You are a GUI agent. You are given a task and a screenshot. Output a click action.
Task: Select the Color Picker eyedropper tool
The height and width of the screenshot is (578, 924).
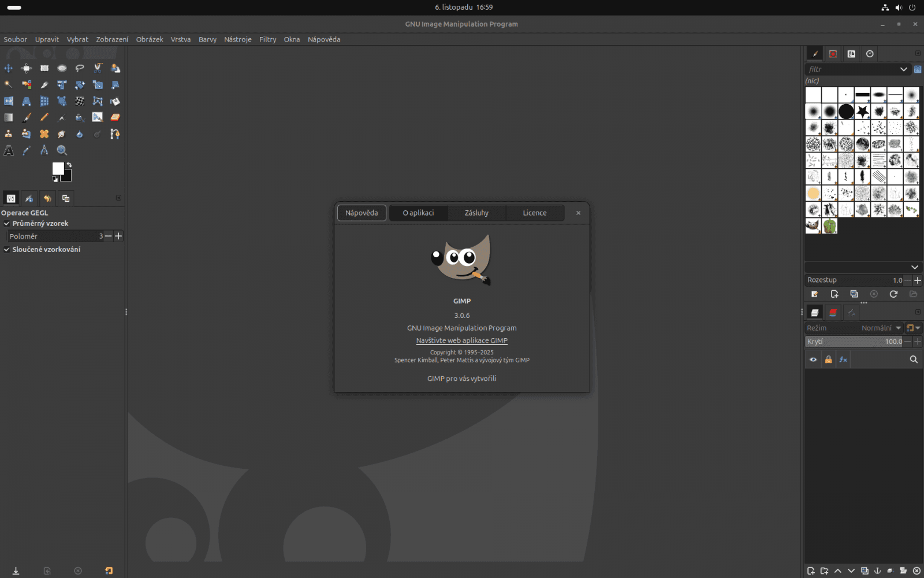click(x=27, y=150)
